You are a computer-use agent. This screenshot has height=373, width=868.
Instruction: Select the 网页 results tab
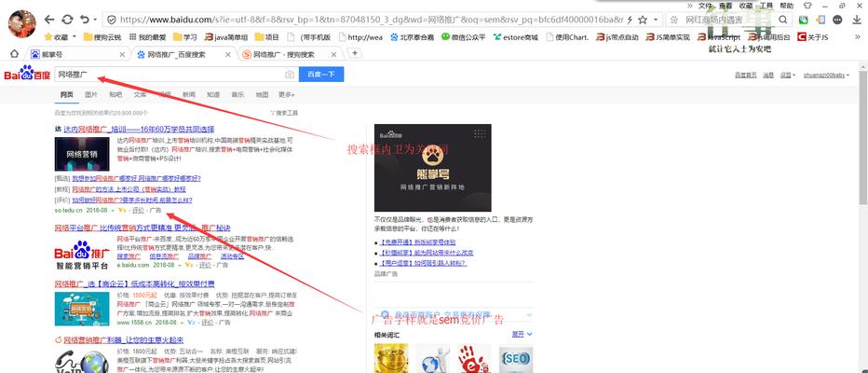[x=66, y=95]
